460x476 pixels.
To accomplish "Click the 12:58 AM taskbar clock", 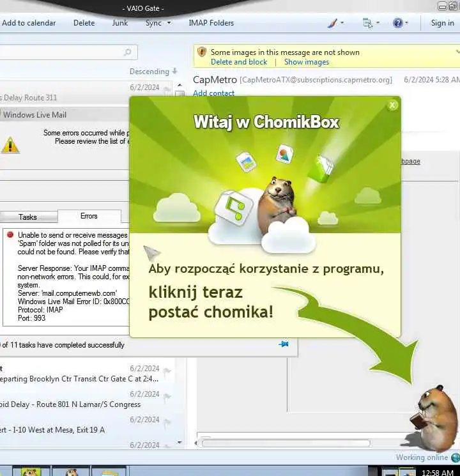I will coord(438,472).
